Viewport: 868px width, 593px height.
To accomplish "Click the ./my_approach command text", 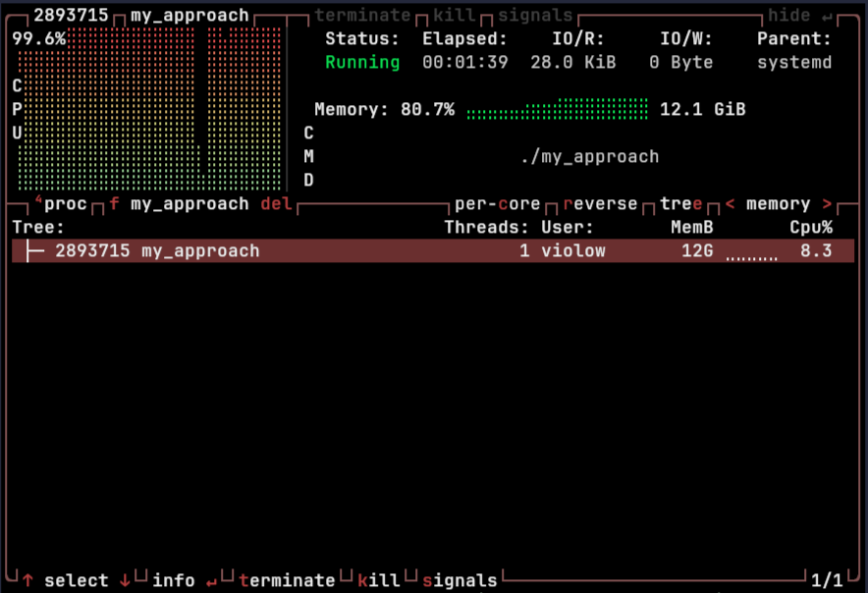I will (x=589, y=157).
